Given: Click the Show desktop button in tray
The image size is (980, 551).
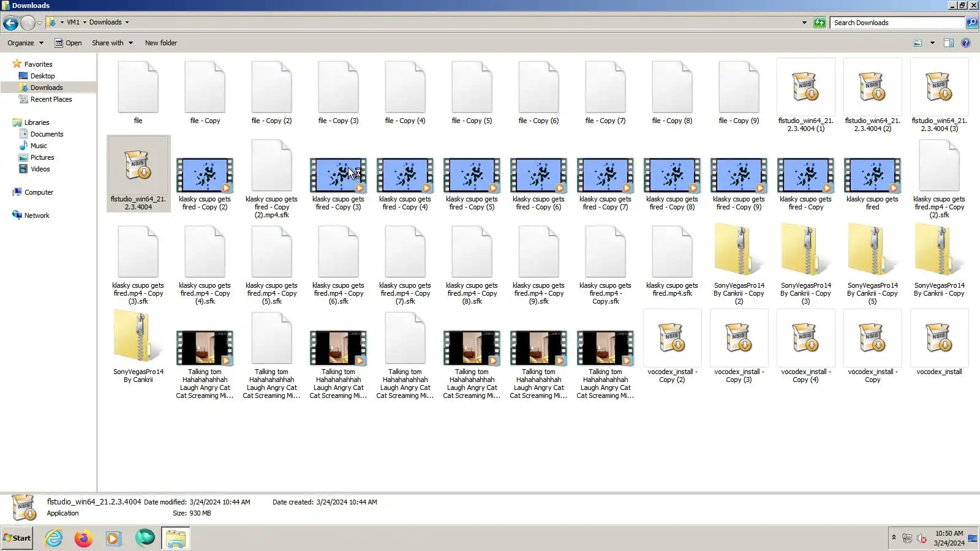Looking at the screenshot, I should click(973, 538).
